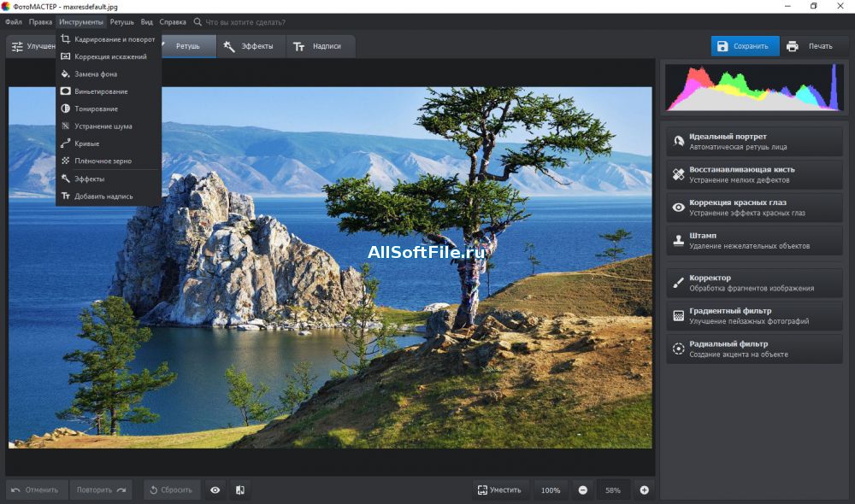Choose Замена фона menu entry
The image size is (855, 504).
(109, 74)
